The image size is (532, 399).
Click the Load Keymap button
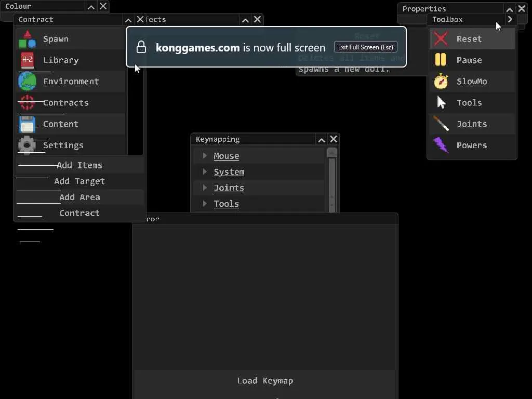265,381
